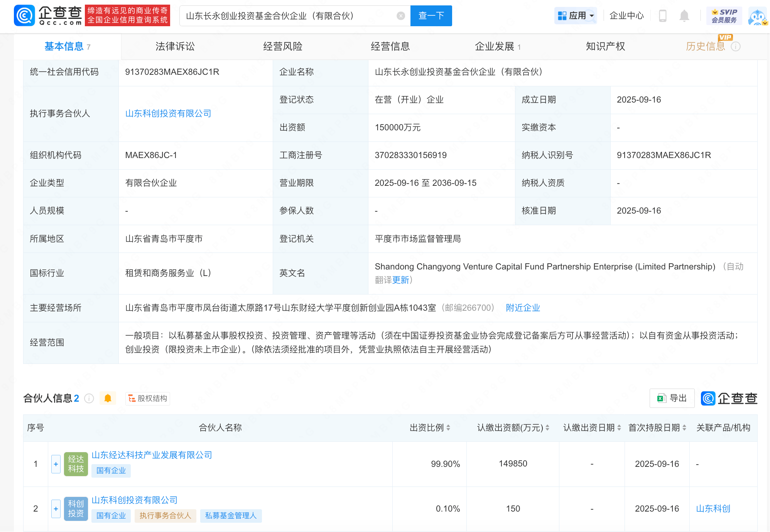Switch to 经营信息 tab

(390, 47)
